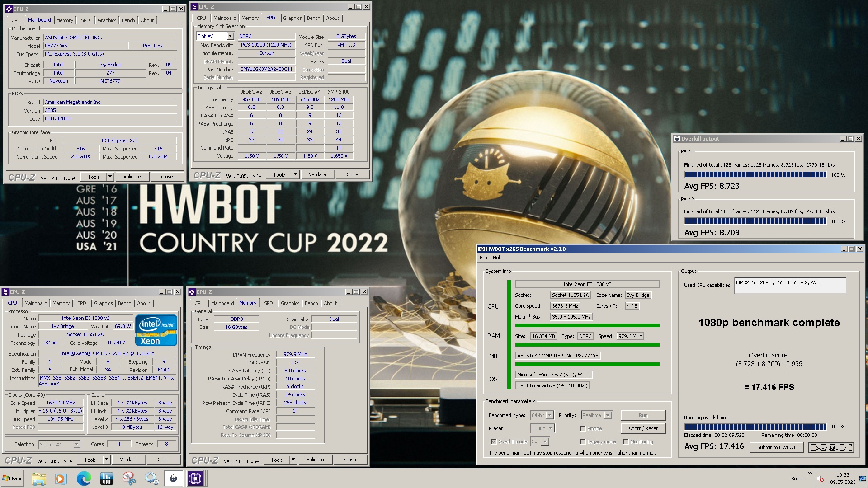Open the gears settings icon in taskbar
The height and width of the screenshot is (488, 868).
coord(151,479)
